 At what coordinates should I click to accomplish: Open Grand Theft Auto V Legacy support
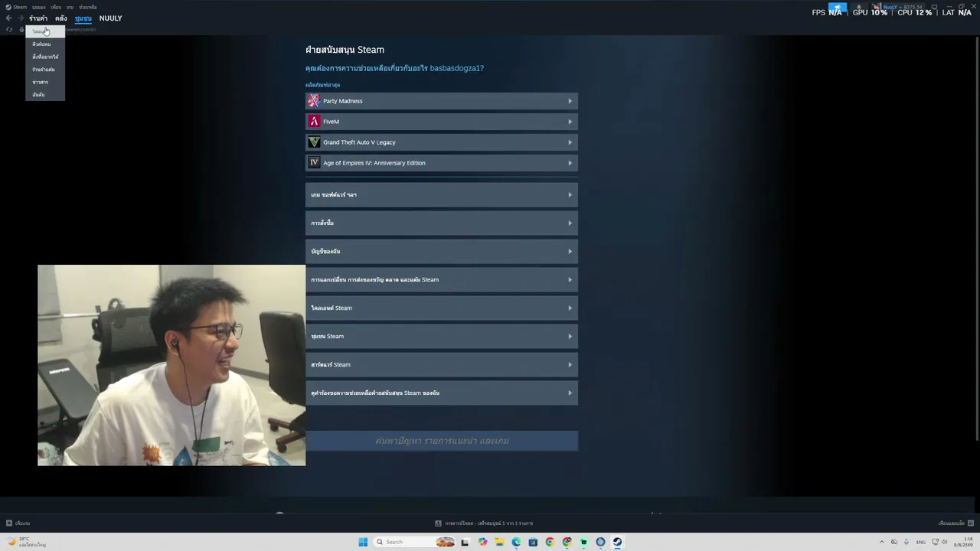(x=442, y=142)
